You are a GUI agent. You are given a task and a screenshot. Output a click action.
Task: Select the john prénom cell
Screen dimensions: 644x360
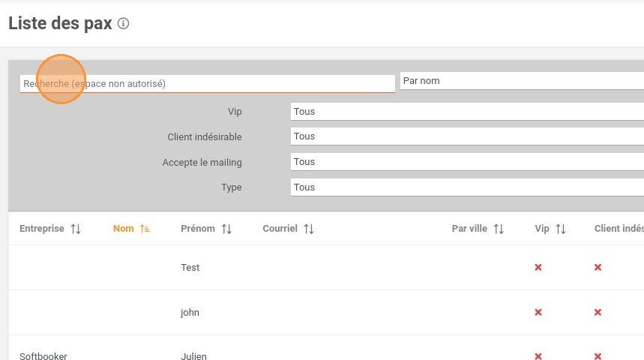[x=190, y=312]
